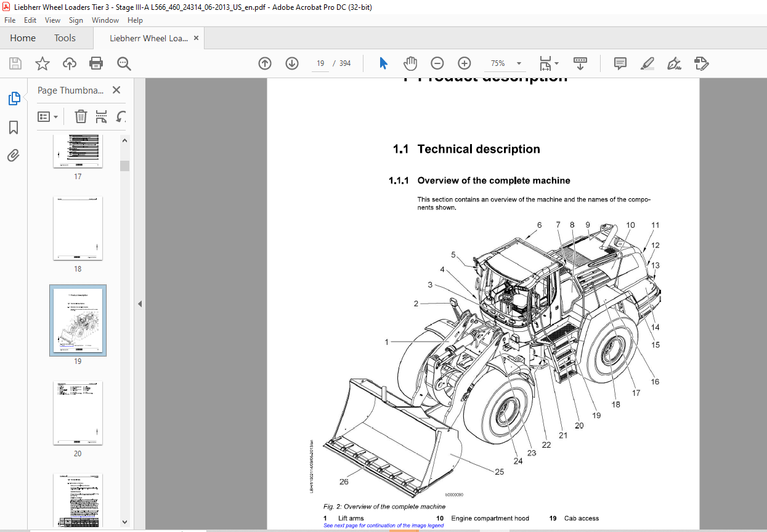Screen dimensions: 767x532
Task: Print the document with the printer icon
Action: (x=96, y=63)
